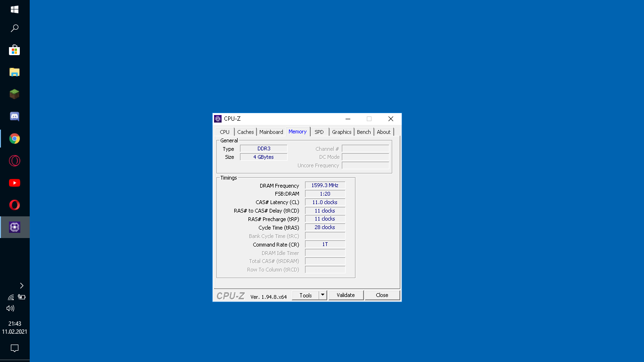
Task: Click the Cycle Time (tRAS) label
Action: tap(279, 228)
